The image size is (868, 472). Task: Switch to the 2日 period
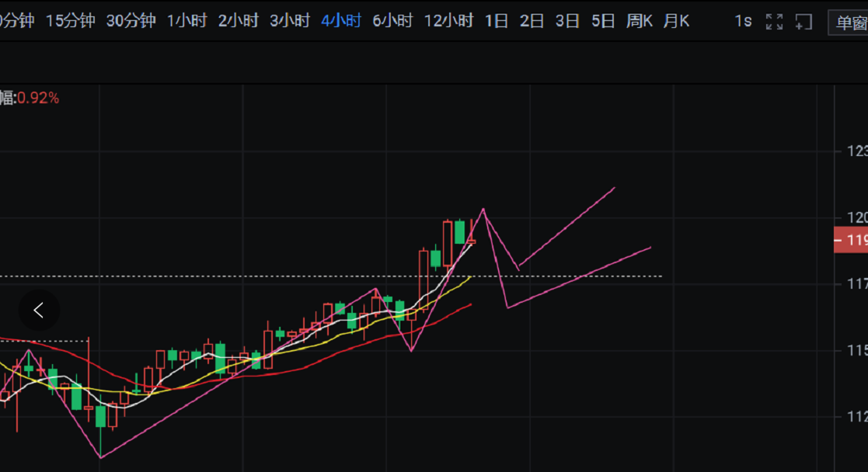coord(532,21)
